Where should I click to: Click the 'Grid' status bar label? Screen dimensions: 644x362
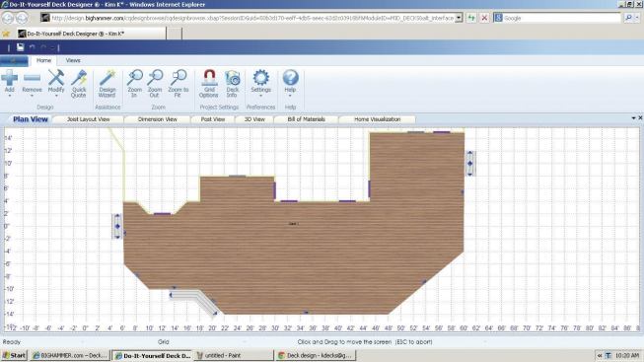point(164,342)
